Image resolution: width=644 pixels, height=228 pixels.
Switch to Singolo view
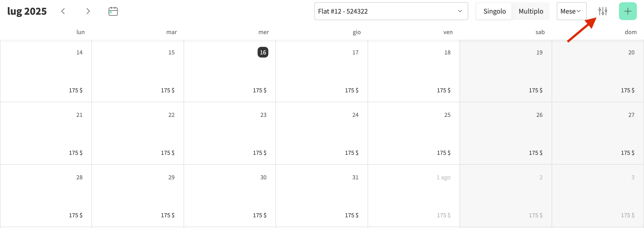click(x=494, y=11)
